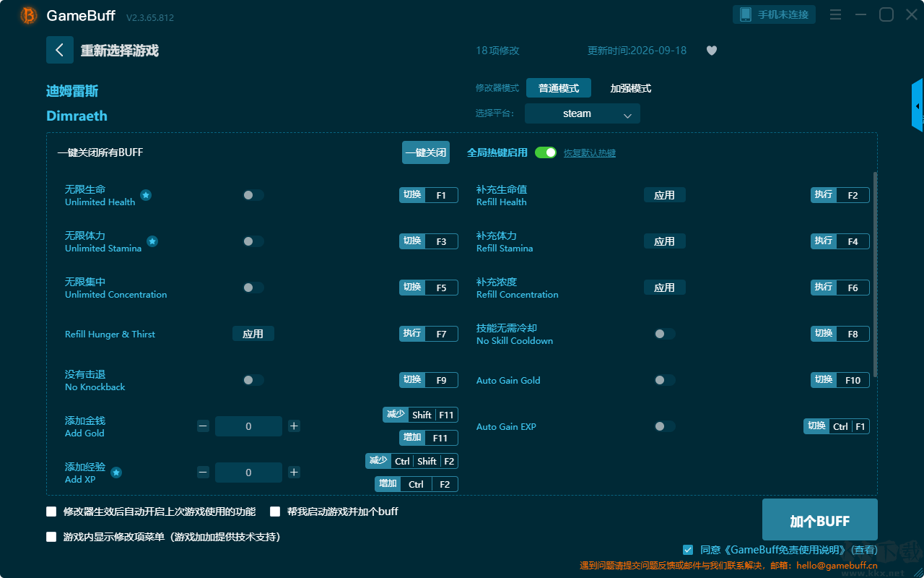924x578 pixels.
Task: Click star badge next to Add XP
Action: 116,473
